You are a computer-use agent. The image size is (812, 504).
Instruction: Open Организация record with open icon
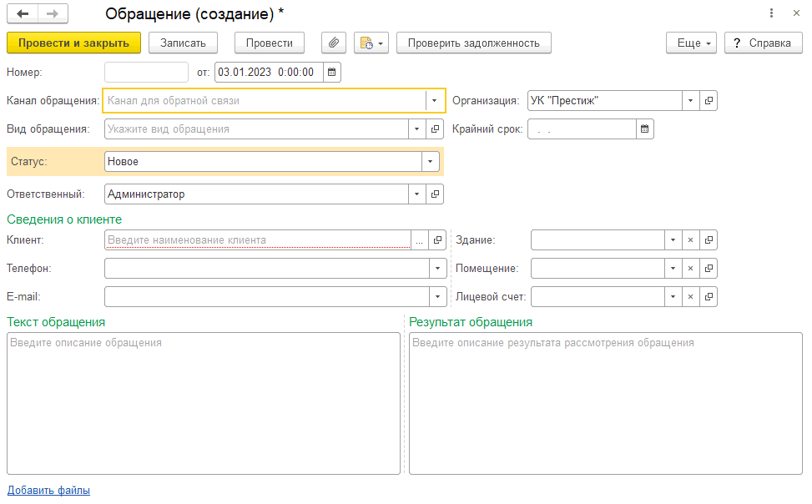point(709,101)
